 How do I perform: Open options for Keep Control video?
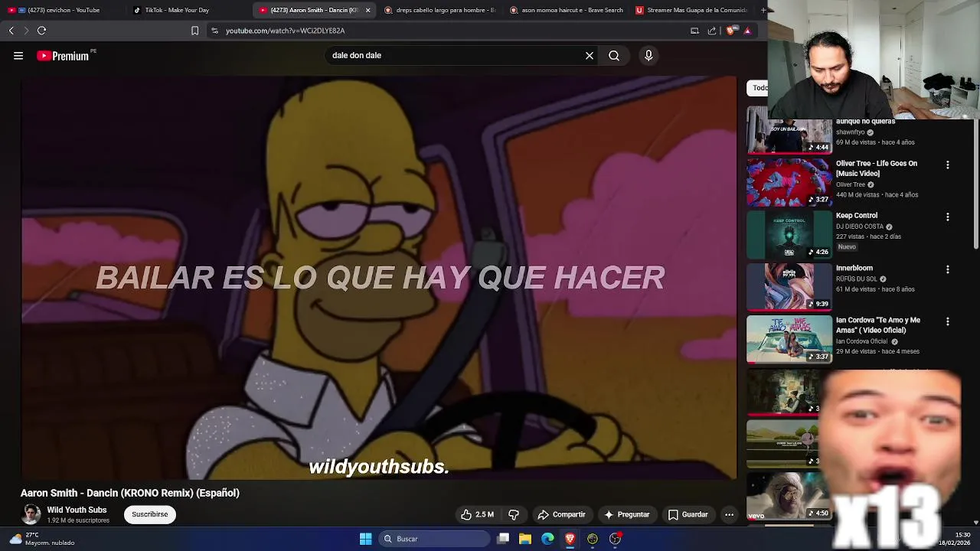pos(947,217)
